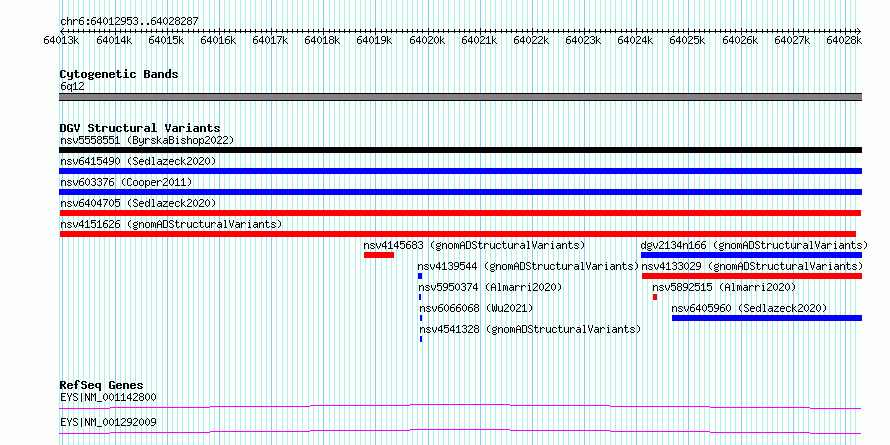
Task: Select the small red nsv5892515 marker
Action: [655, 297]
